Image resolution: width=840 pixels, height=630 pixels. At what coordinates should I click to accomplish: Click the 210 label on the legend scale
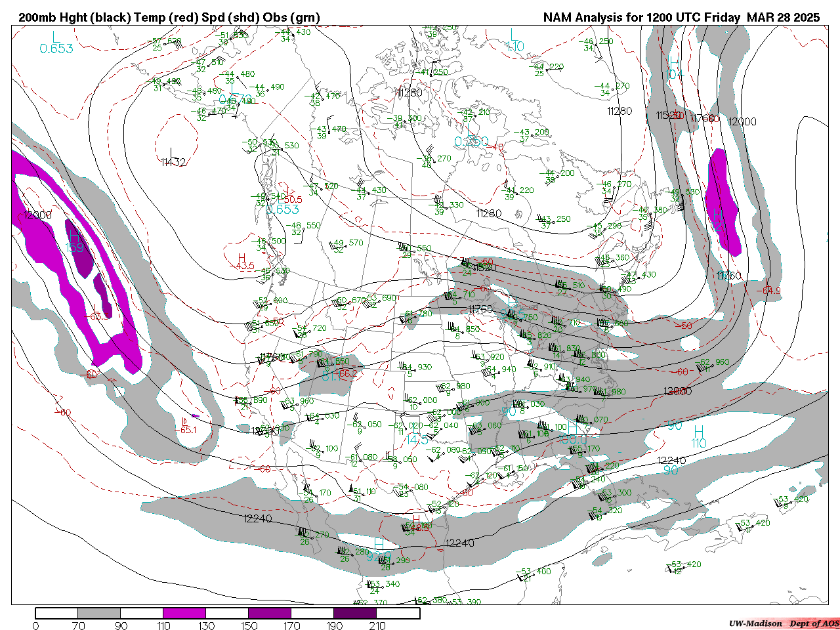[x=377, y=625]
